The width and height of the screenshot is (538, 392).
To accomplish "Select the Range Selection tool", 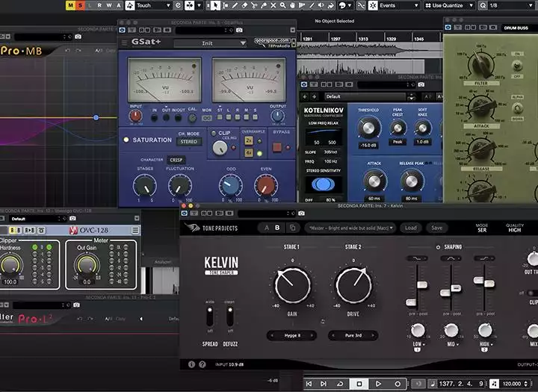I will 225,5.
